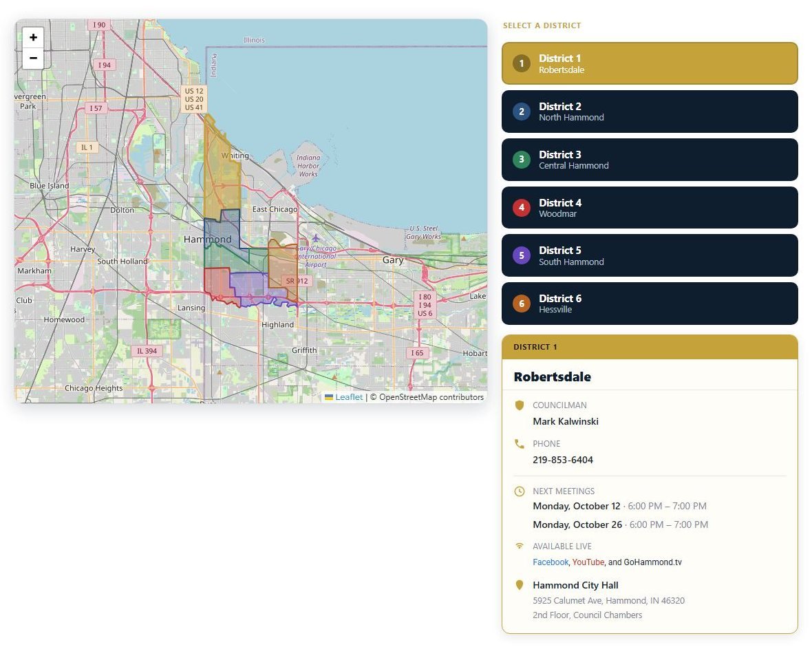812x647 pixels.
Task: Click the East Chicago map label
Action: click(x=275, y=209)
